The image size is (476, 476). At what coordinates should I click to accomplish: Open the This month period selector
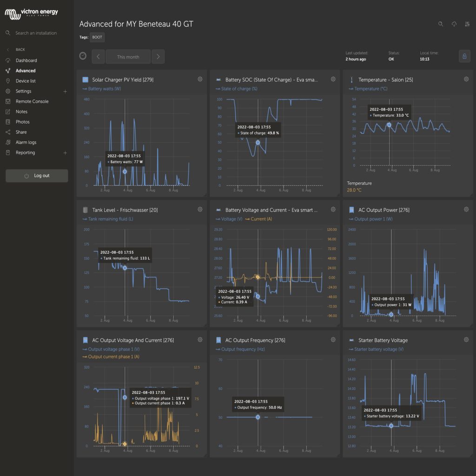[x=128, y=56]
